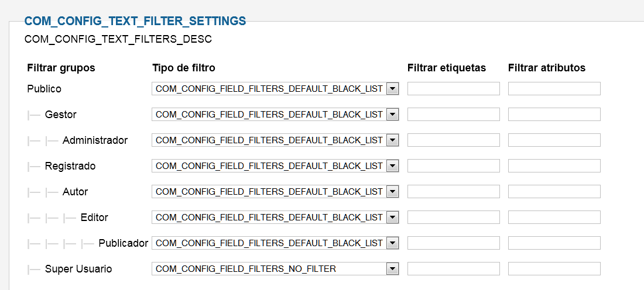Image resolution: width=644 pixels, height=290 pixels.
Task: Focus the Filtrar atributos field for Publicador
Action: point(554,243)
